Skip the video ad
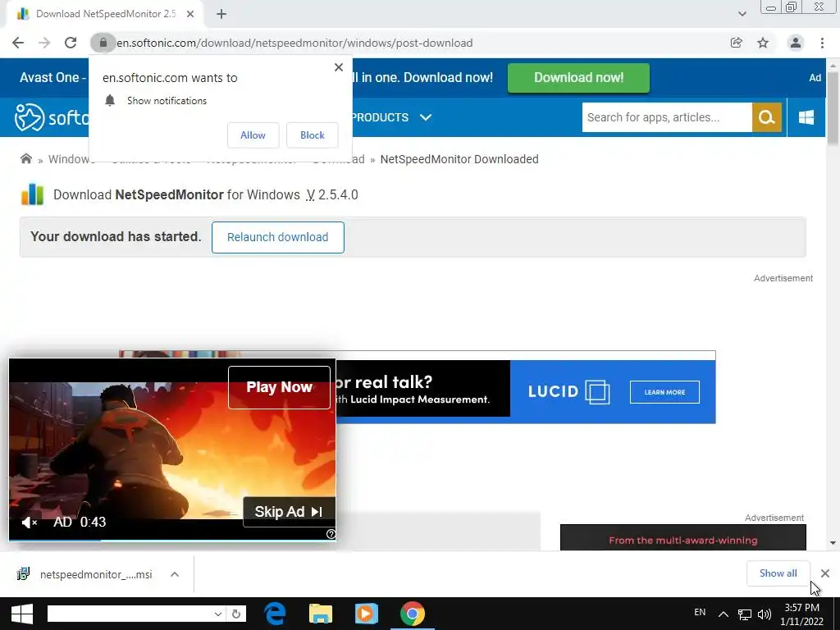This screenshot has height=630, width=840. pyautogui.click(x=290, y=512)
